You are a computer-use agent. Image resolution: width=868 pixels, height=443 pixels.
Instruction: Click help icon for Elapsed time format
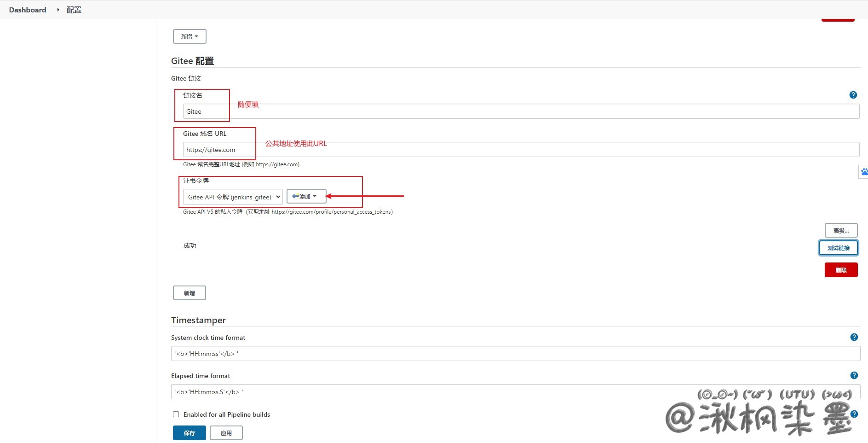pos(854,375)
